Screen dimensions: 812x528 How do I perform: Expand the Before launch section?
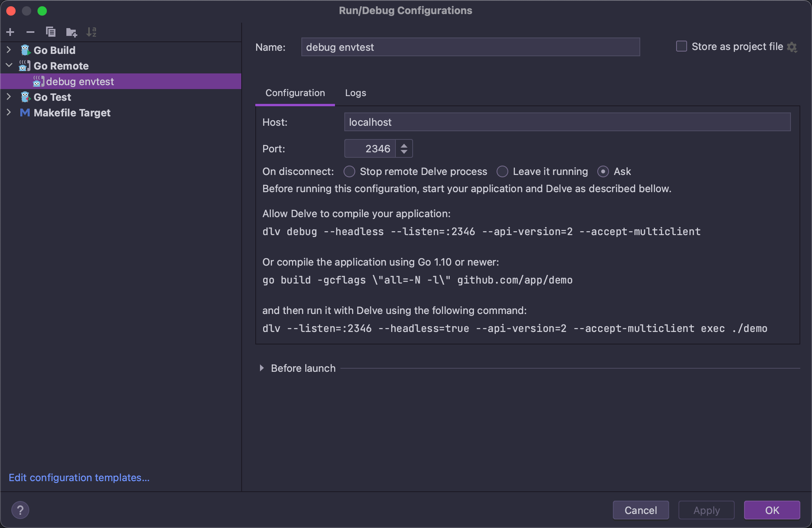click(x=262, y=368)
